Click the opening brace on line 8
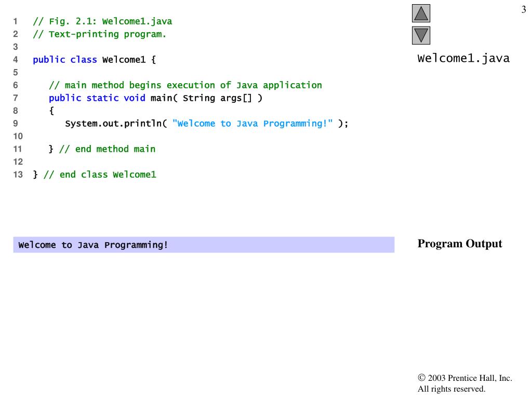The height and width of the screenshot is (399, 532). [x=51, y=111]
